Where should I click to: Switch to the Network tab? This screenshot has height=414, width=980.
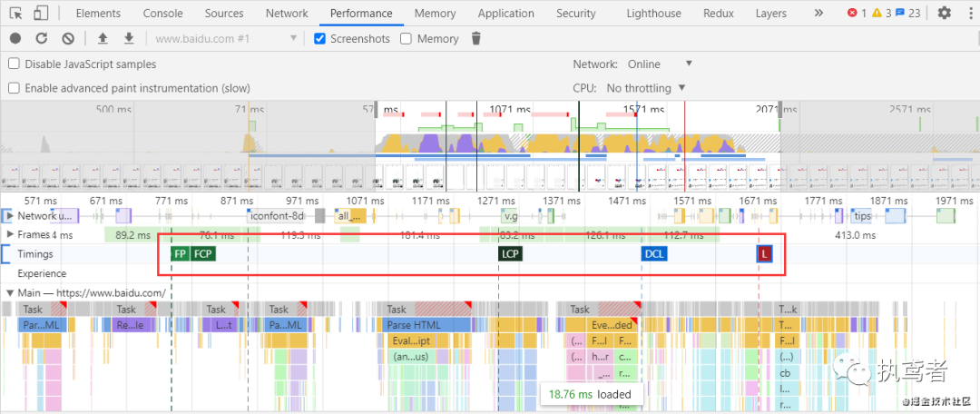coord(287,13)
